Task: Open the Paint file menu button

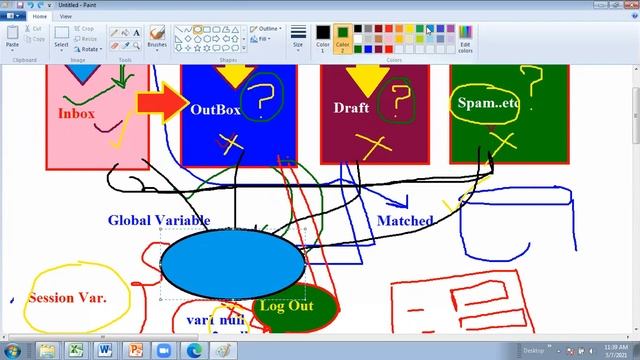Action: [x=13, y=16]
